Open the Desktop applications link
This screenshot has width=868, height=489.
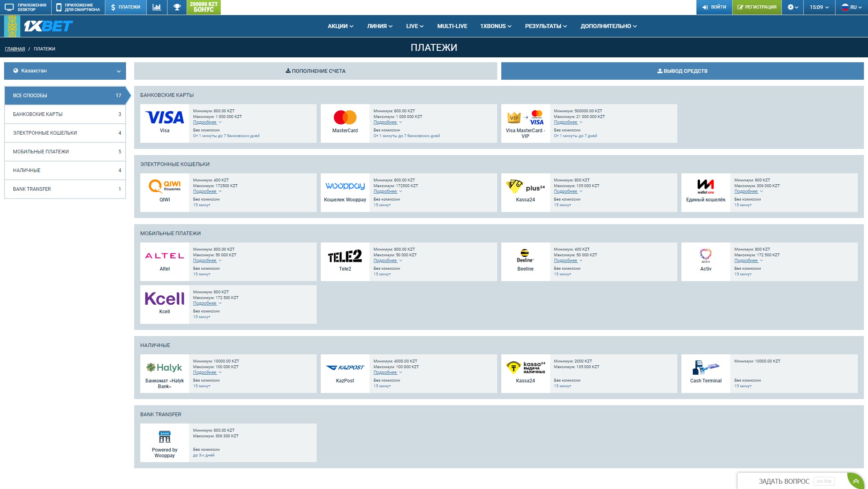pos(26,7)
